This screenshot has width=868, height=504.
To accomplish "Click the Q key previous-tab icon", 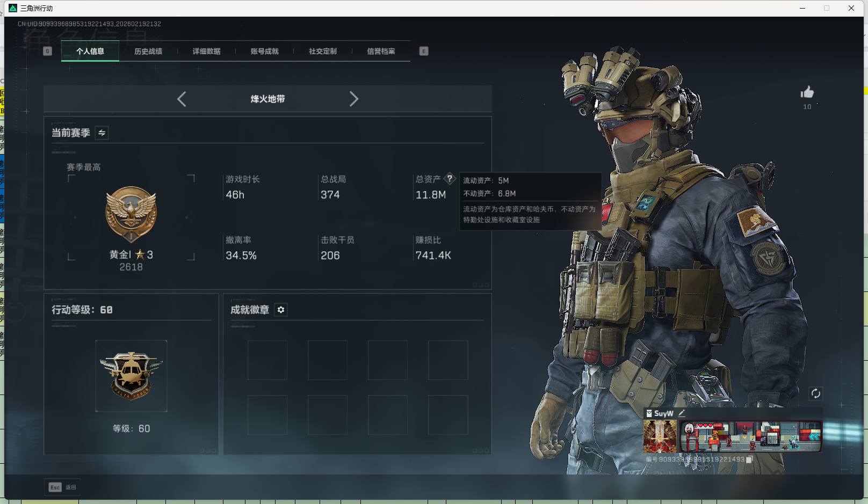I will pyautogui.click(x=47, y=51).
